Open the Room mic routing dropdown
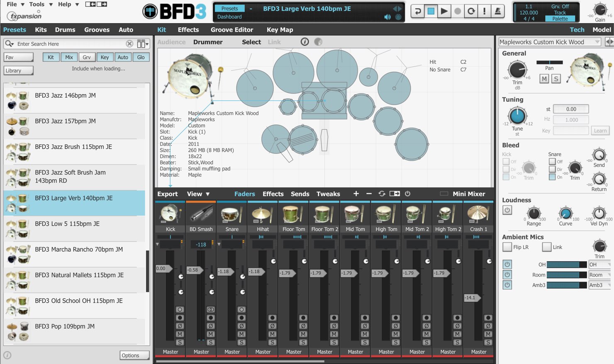 (x=599, y=275)
